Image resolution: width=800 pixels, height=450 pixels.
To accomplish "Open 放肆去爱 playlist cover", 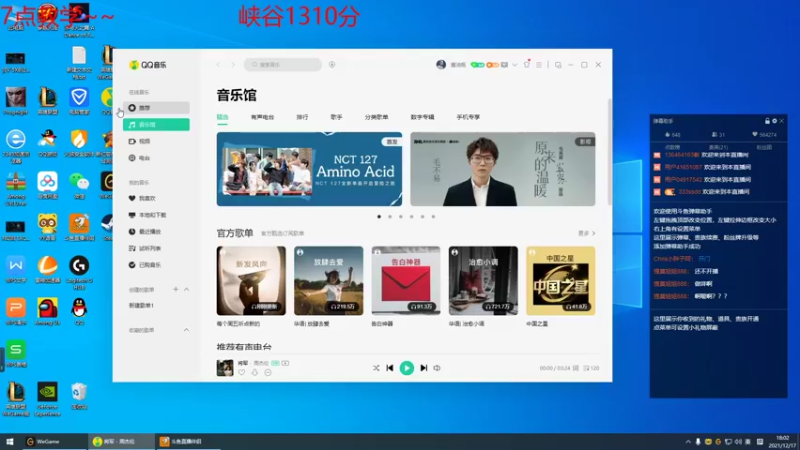I will [x=329, y=281].
